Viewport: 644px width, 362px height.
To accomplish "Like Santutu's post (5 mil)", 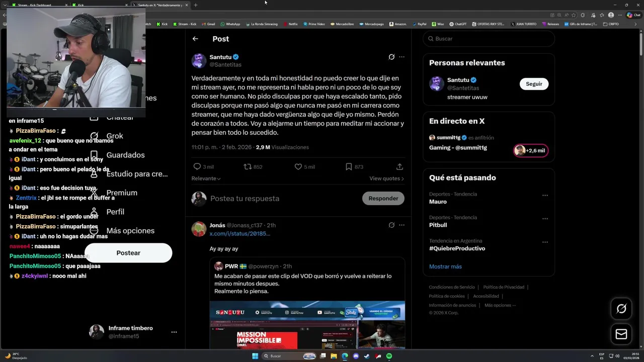I will [304, 167].
